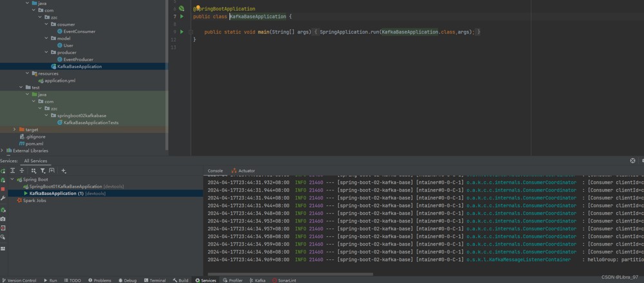Image resolution: width=644 pixels, height=283 pixels.
Task: Click Open in New Tab icon in Services toolbar
Action: coord(52,170)
